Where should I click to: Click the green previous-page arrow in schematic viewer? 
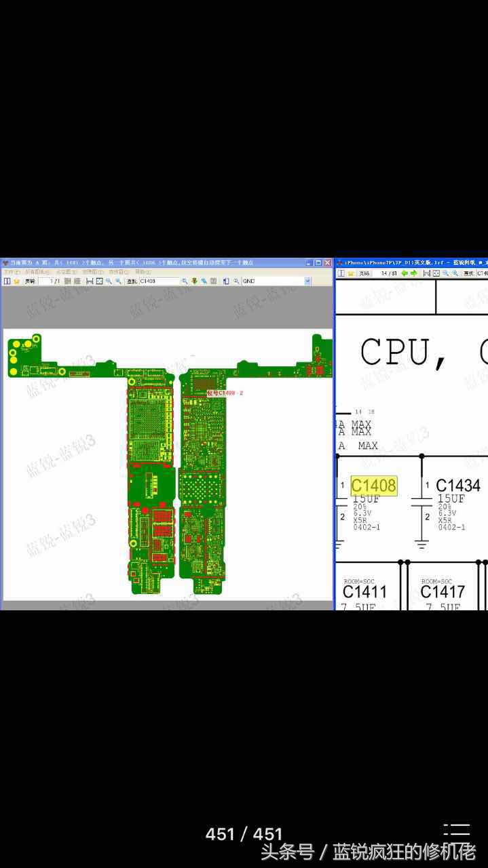(x=404, y=273)
